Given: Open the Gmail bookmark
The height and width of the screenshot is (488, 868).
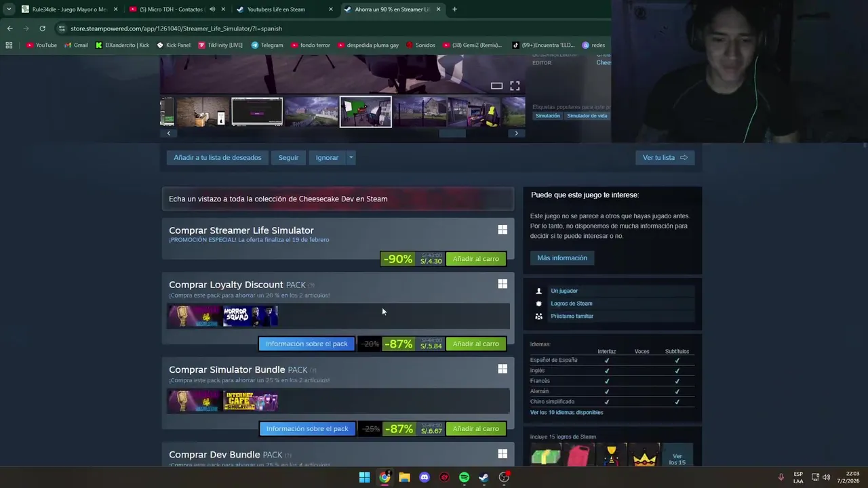Looking at the screenshot, I should [76, 45].
